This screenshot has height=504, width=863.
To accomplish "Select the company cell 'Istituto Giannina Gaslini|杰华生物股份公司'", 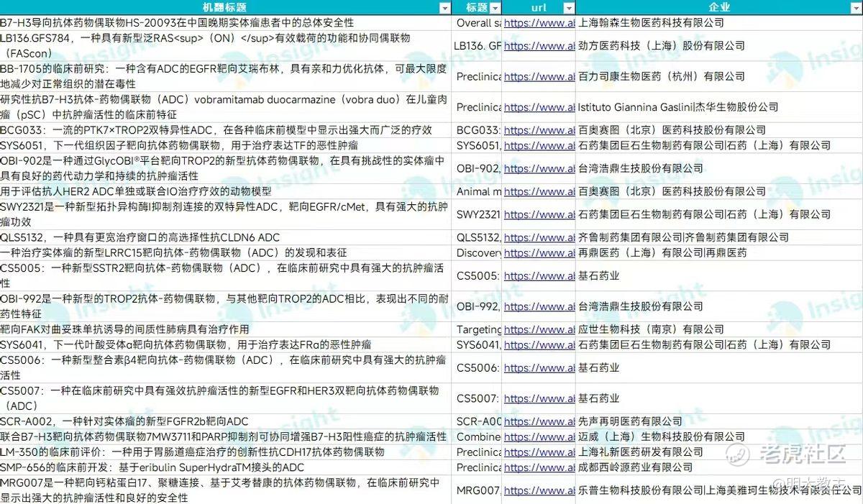I will click(719, 108).
